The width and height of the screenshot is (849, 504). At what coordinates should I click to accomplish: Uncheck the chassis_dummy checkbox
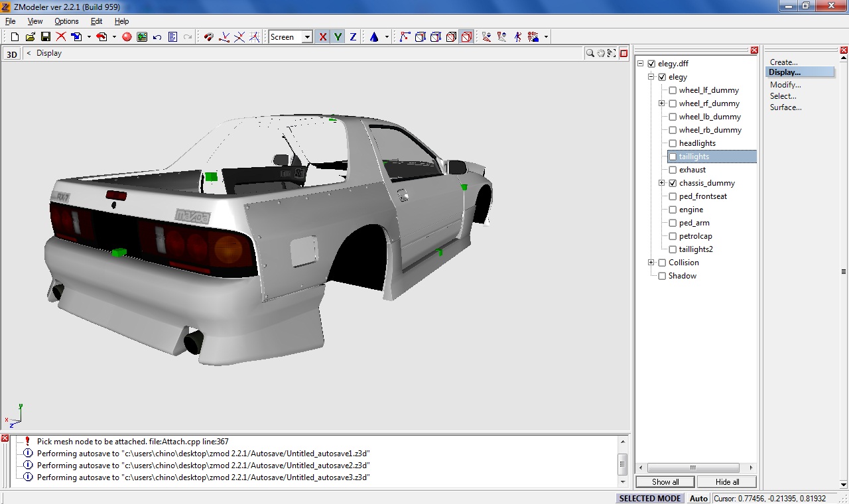[x=673, y=183]
